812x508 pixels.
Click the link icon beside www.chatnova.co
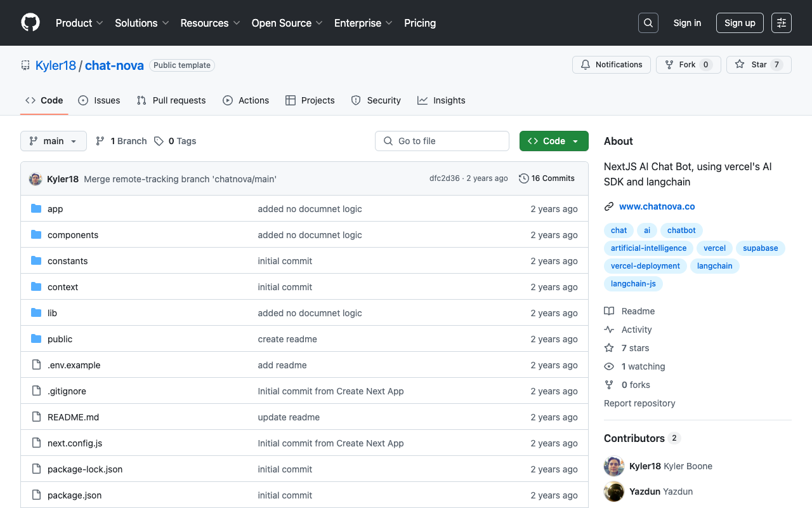(x=609, y=206)
